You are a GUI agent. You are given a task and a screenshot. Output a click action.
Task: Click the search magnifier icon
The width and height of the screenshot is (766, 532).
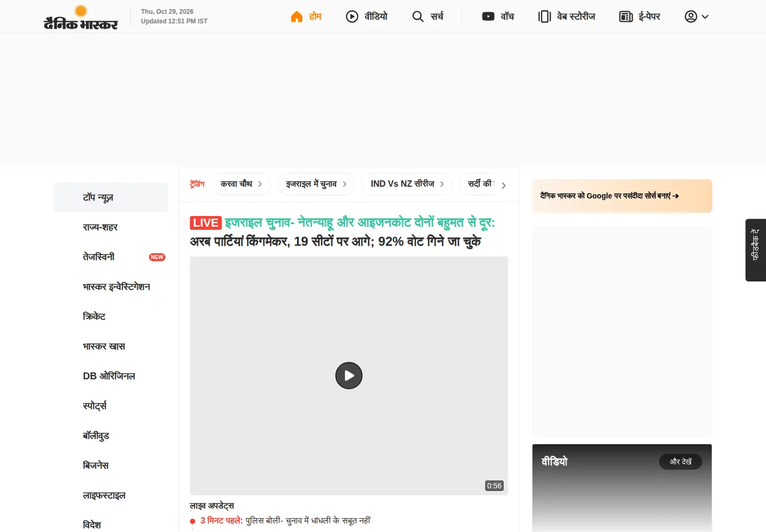pos(418,16)
